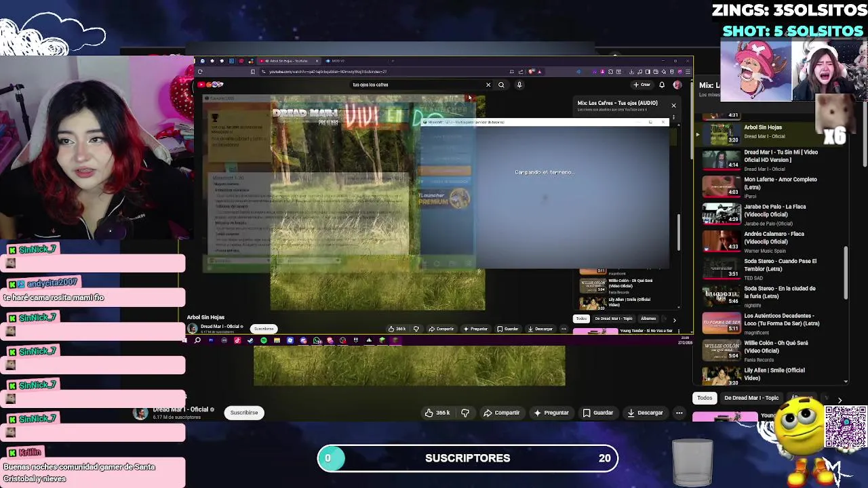Open the YouTube account avatar menu
Image resolution: width=868 pixels, height=488 pixels.
point(677,85)
